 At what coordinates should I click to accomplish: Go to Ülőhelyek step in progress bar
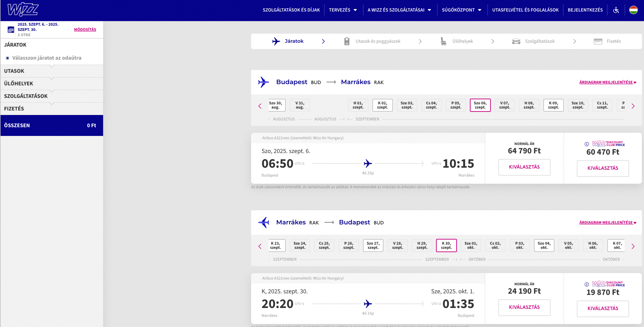pyautogui.click(x=463, y=41)
